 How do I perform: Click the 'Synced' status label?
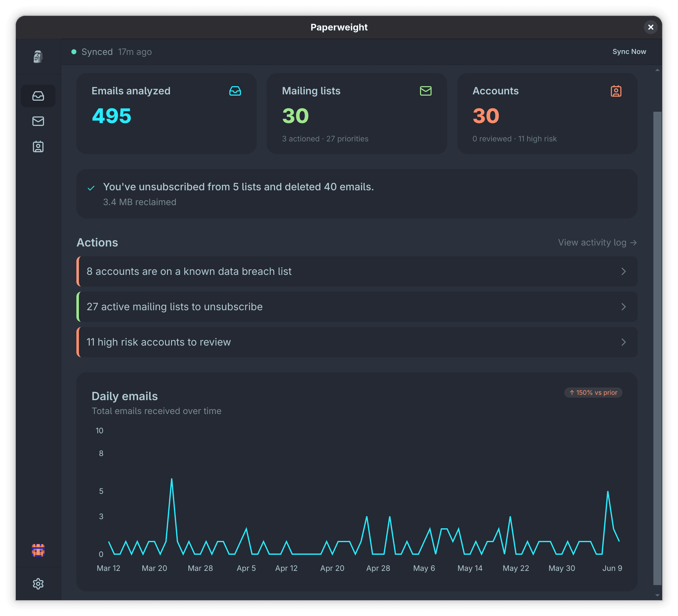(97, 52)
